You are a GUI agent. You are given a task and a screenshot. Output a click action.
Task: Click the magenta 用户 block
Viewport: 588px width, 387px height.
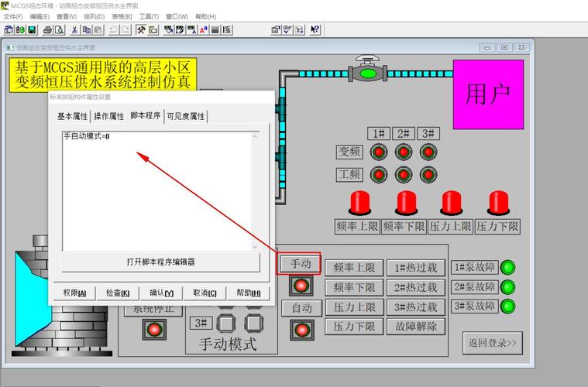[x=488, y=94]
